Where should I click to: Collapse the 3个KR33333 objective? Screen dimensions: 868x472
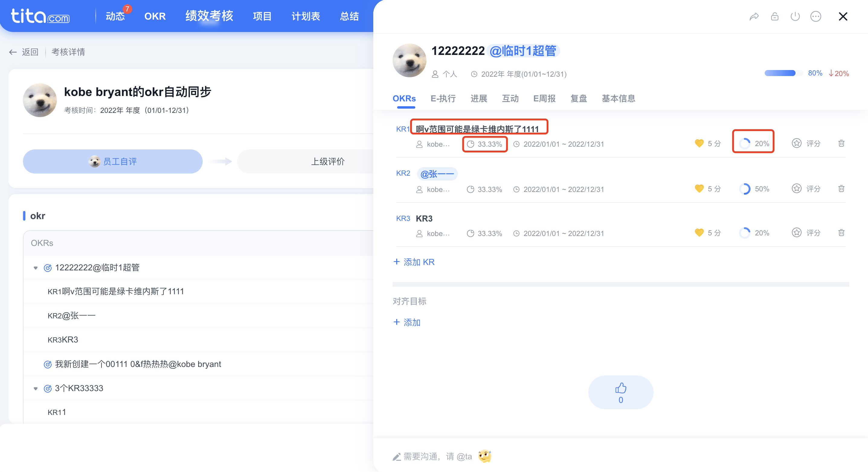click(35, 389)
